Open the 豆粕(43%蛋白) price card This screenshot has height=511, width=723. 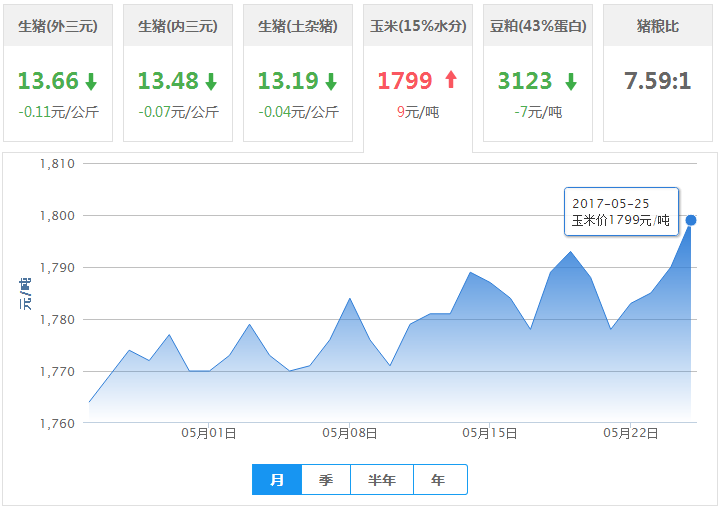click(538, 73)
